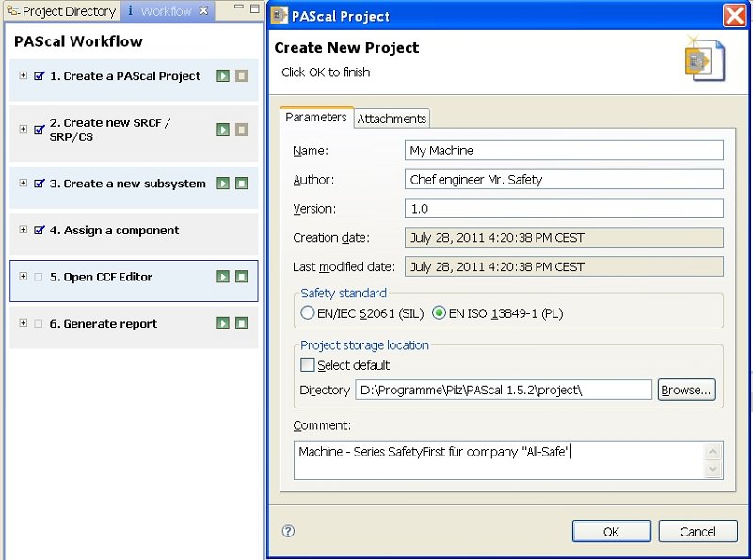The width and height of the screenshot is (753, 560).
Task: Close the PAScal Project dialog
Action: (x=734, y=15)
